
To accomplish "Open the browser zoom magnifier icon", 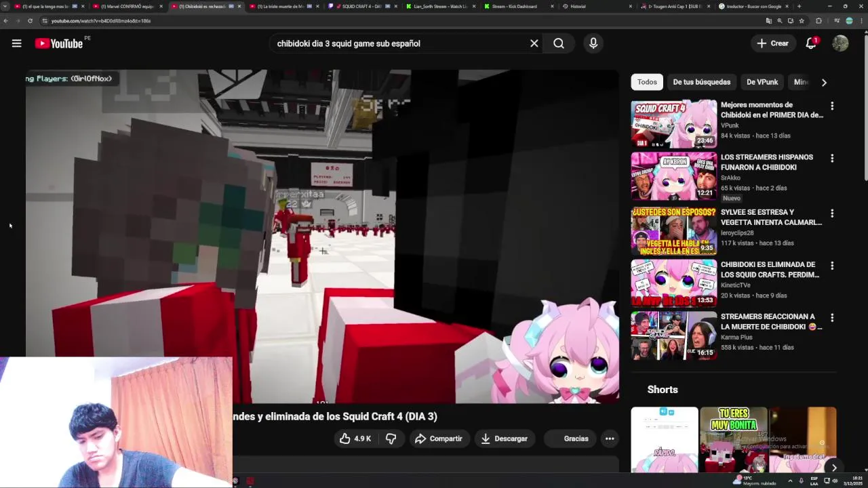I will click(779, 21).
